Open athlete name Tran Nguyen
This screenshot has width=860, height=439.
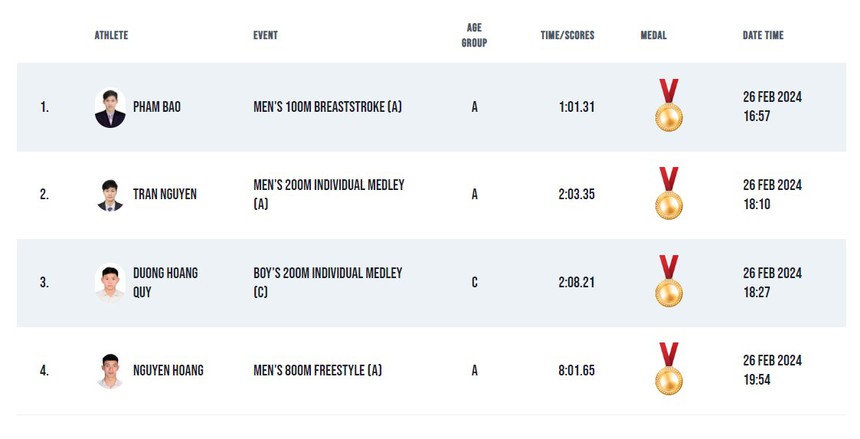coord(165,195)
